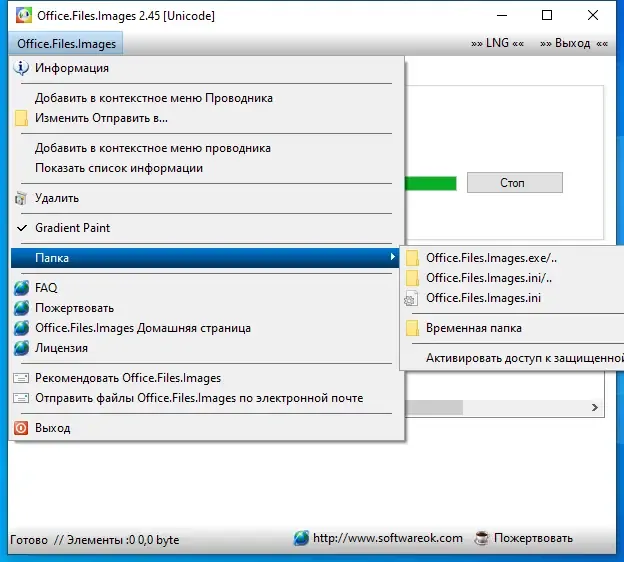Open the FAQ menu label

pos(46,288)
